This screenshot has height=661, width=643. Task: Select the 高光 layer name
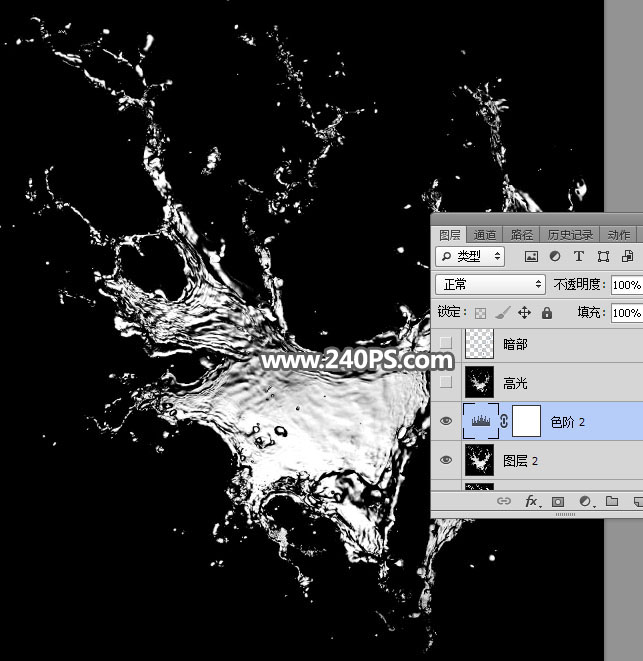click(x=515, y=383)
